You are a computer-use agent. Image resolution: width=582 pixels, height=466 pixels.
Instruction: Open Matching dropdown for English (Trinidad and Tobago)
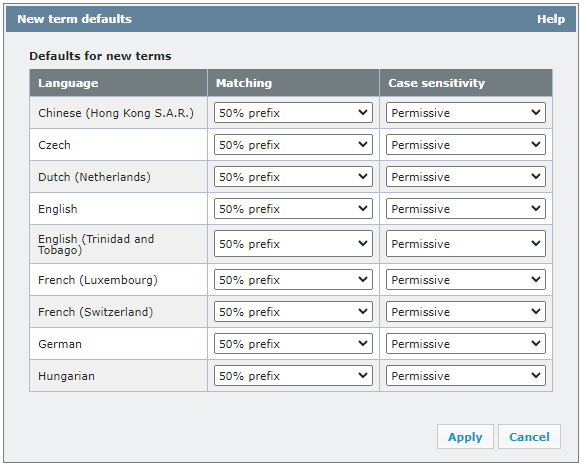coord(293,244)
